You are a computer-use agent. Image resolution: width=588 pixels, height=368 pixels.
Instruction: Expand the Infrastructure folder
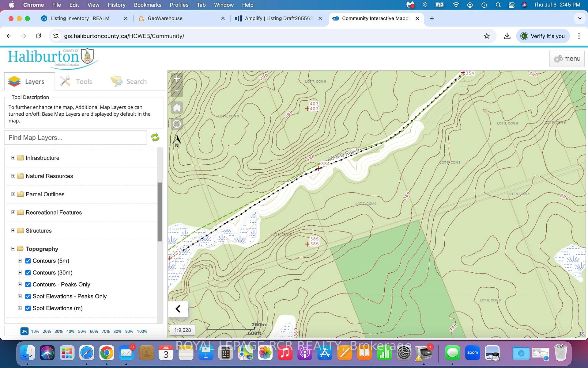[x=13, y=158]
